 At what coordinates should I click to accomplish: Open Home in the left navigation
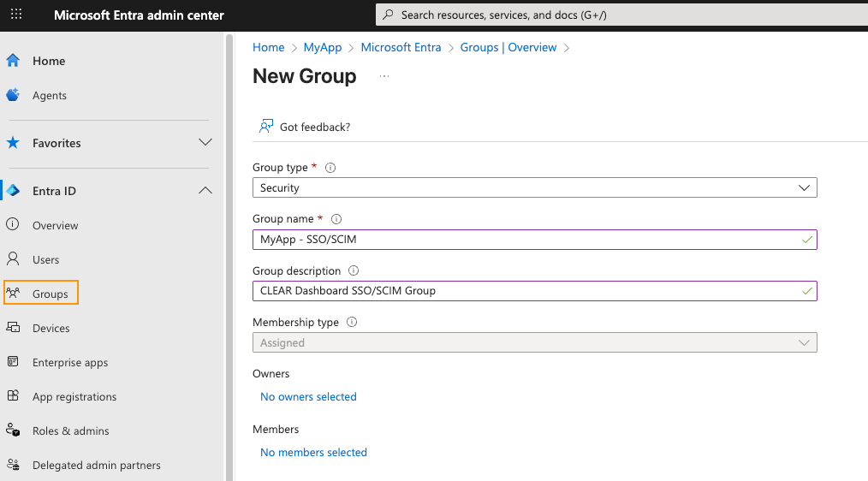(x=49, y=61)
